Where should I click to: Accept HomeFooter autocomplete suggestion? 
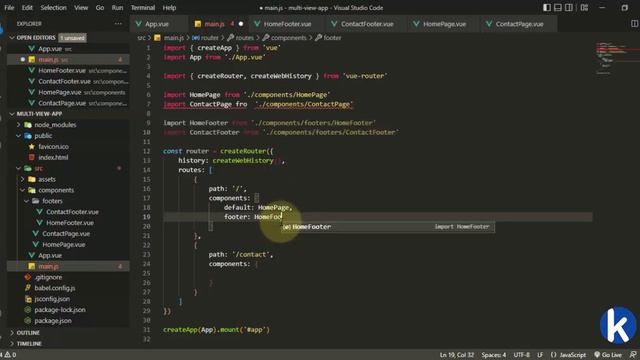pyautogui.click(x=388, y=227)
